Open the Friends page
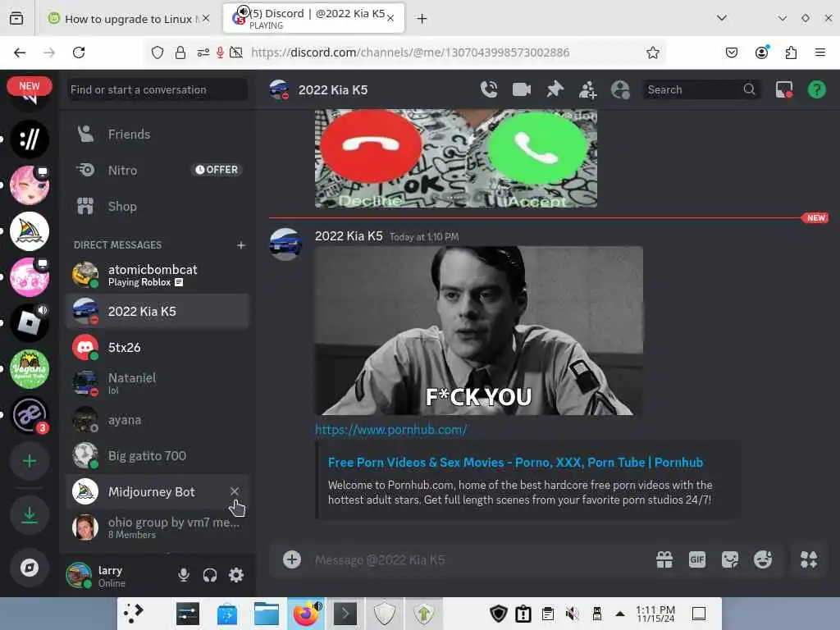The width and height of the screenshot is (840, 630). coord(157,134)
